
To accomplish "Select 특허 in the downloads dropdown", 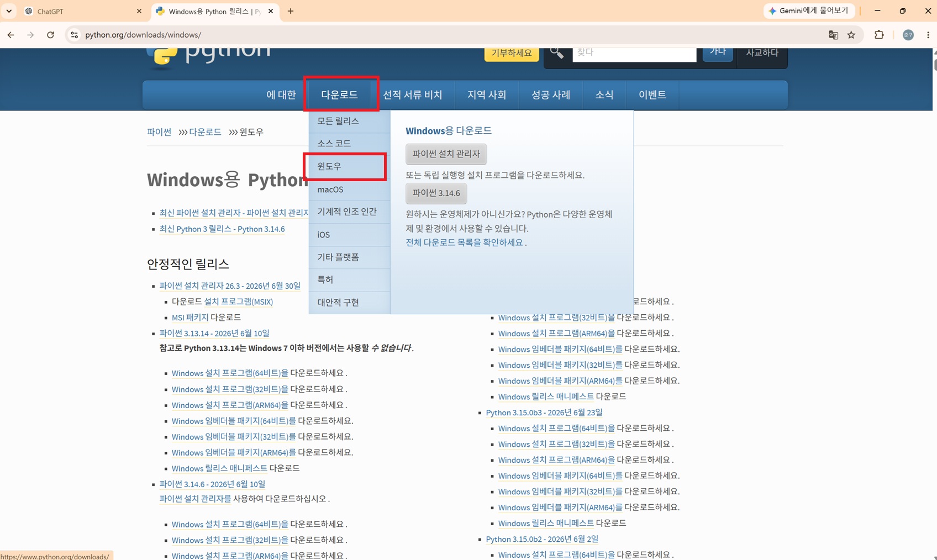I will click(x=349, y=280).
